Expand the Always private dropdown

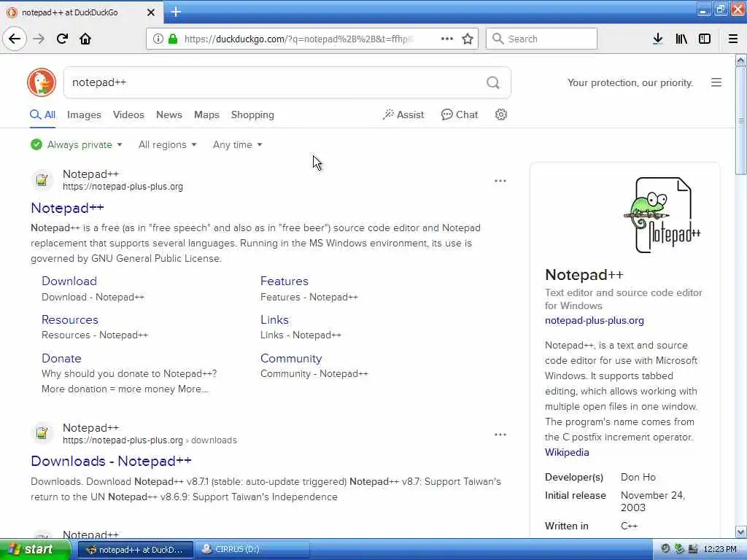(x=76, y=144)
